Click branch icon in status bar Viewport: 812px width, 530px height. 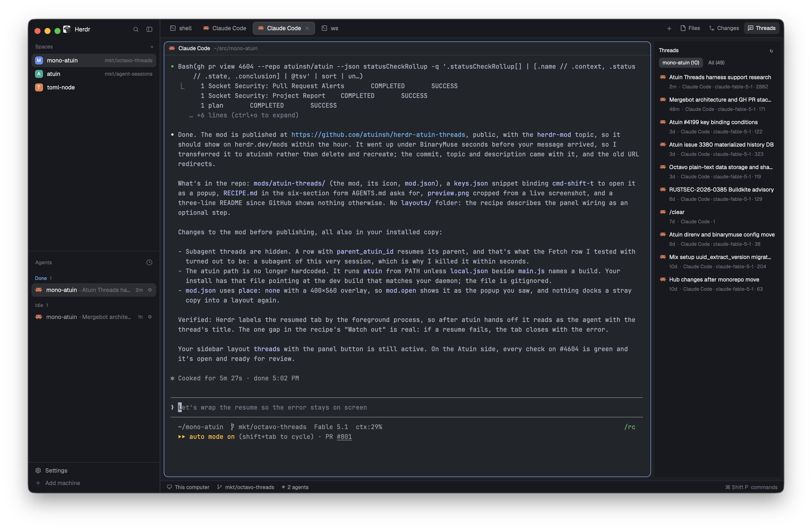219,487
